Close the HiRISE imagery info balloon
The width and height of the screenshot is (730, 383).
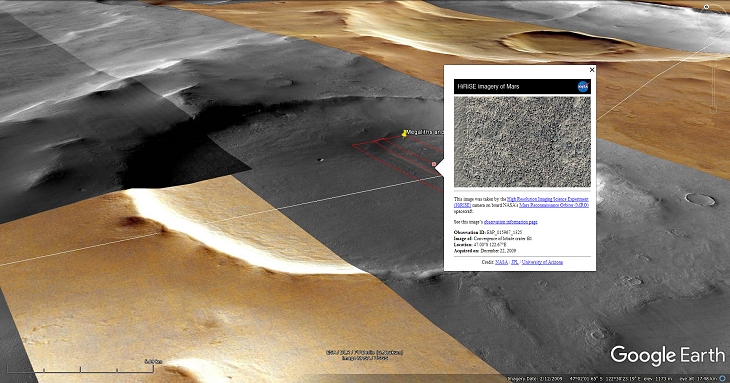[x=592, y=70]
